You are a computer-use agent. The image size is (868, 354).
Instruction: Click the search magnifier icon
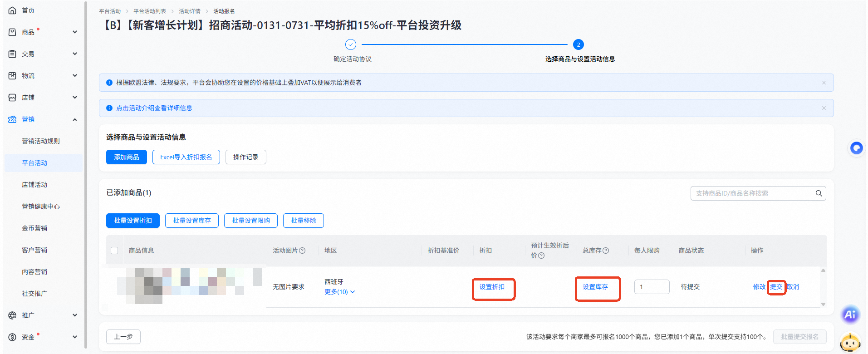pyautogui.click(x=819, y=193)
